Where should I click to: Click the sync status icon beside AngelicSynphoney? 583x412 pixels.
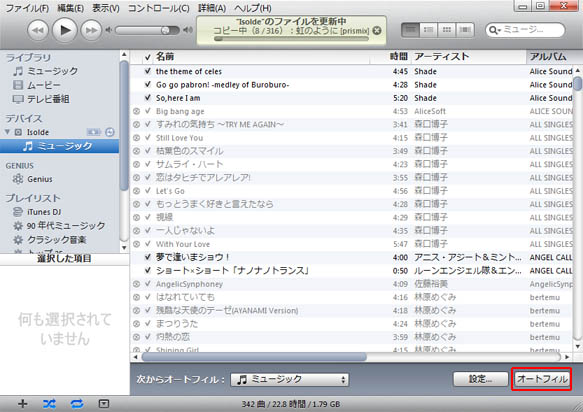(136, 284)
